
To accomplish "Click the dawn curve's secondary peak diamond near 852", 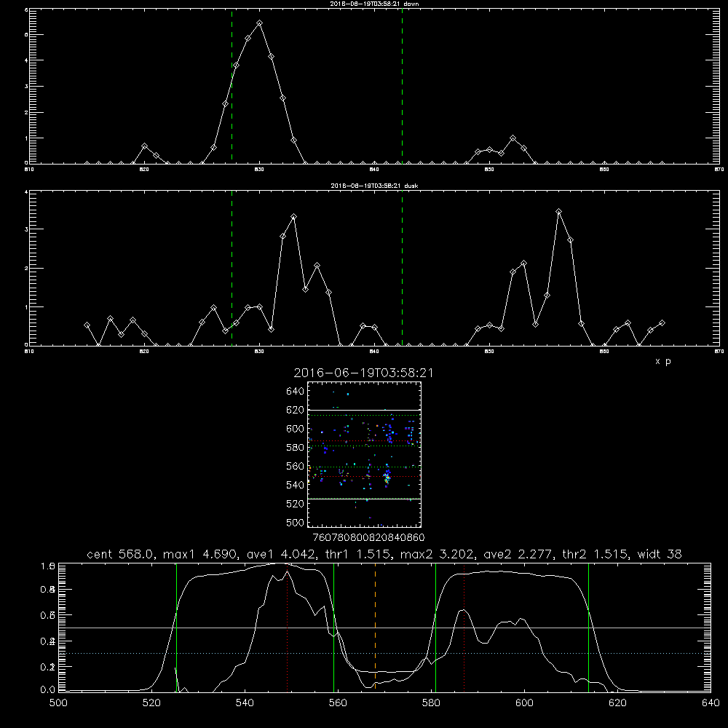I will tap(513, 138).
